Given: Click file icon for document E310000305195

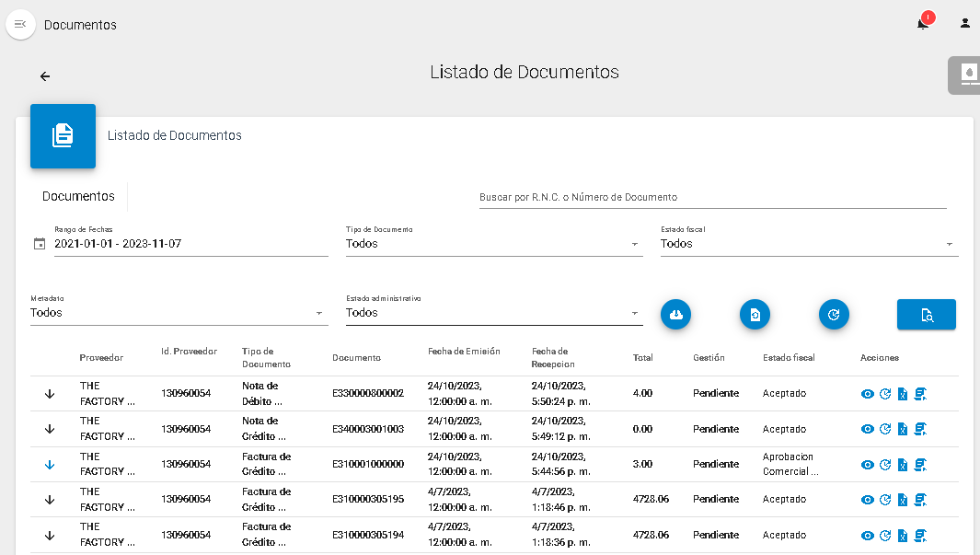Looking at the screenshot, I should click(x=903, y=500).
